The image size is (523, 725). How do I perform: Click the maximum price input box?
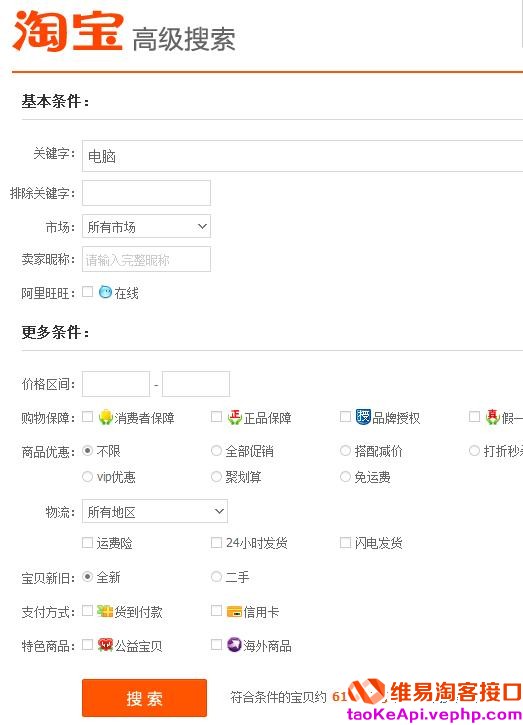[x=196, y=384]
